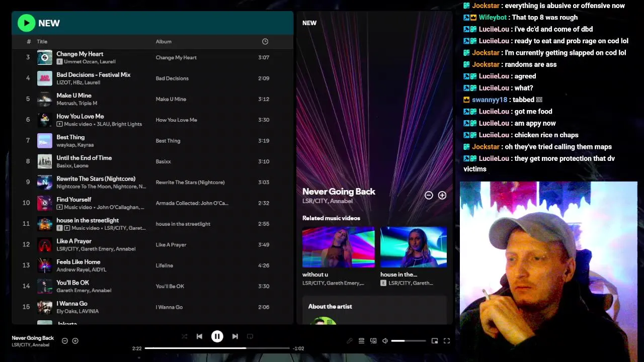This screenshot has height=362, width=644.
Task: Select the track Bad Decisions - Festival Mix
Action: [94, 74]
